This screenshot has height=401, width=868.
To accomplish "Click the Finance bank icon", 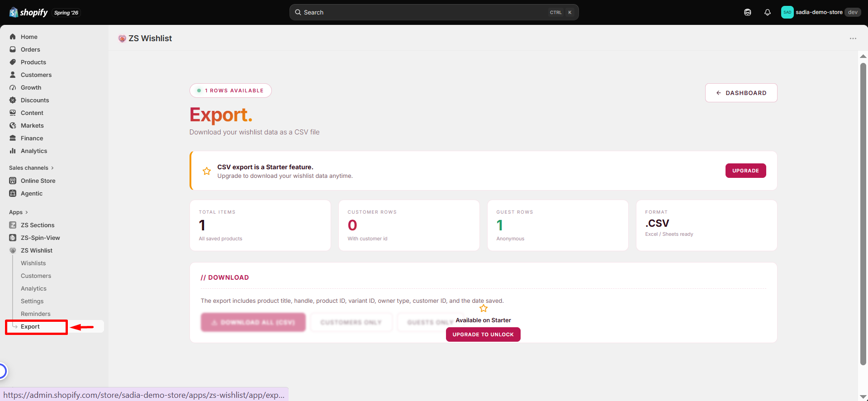I will coord(13,138).
